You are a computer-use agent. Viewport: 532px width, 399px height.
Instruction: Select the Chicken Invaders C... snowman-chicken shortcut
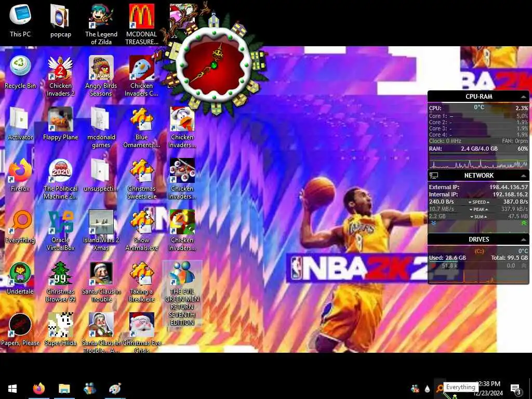[142, 76]
